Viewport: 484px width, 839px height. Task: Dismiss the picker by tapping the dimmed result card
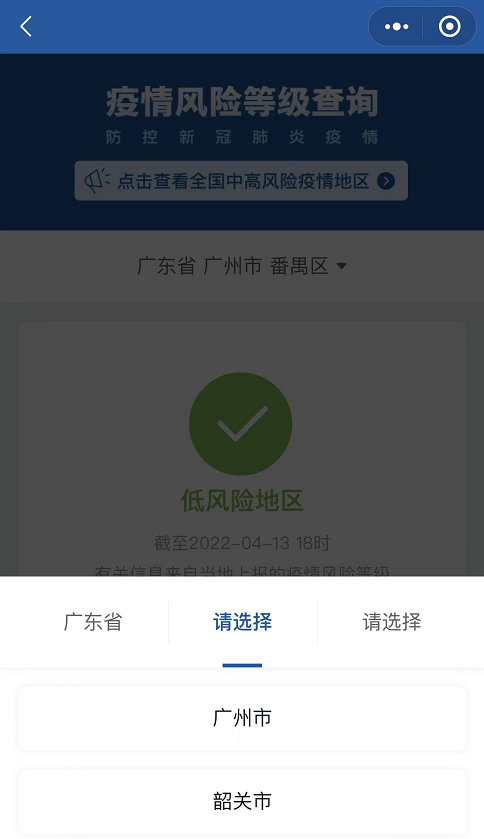(x=242, y=449)
